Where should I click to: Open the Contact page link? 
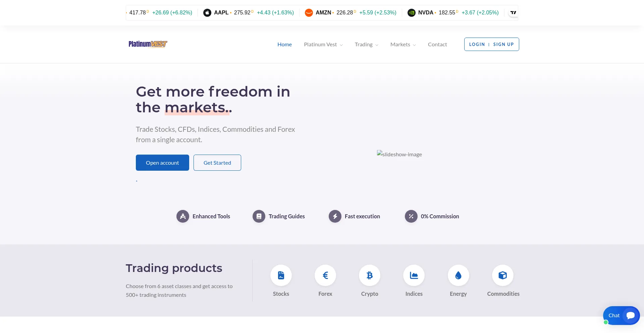tap(437, 45)
